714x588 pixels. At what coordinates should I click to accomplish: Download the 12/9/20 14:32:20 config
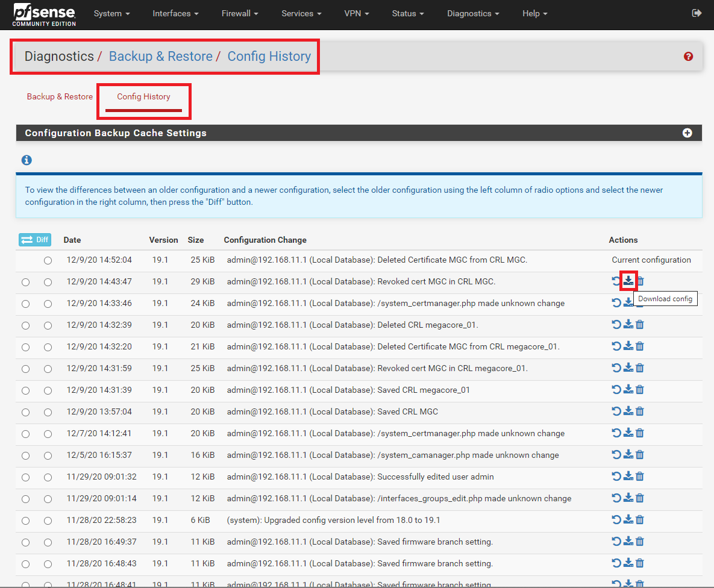coord(628,346)
